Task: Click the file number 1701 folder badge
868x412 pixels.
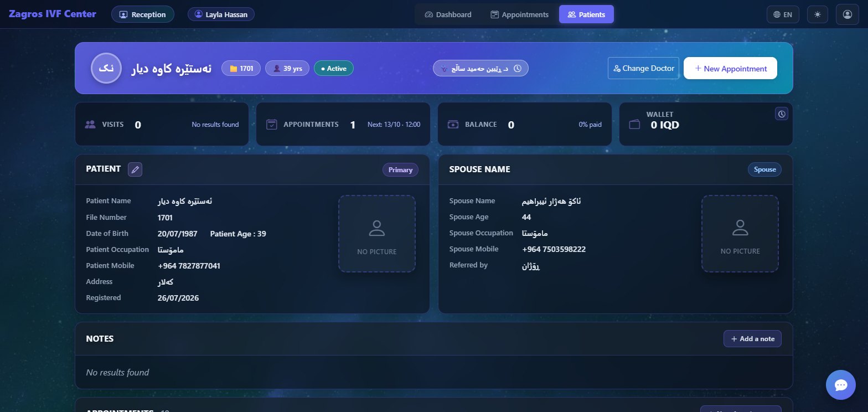Action: 241,69
